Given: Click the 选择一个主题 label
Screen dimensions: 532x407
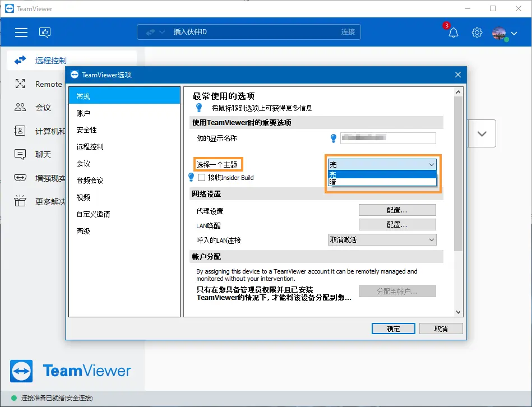Looking at the screenshot, I should tap(217, 165).
